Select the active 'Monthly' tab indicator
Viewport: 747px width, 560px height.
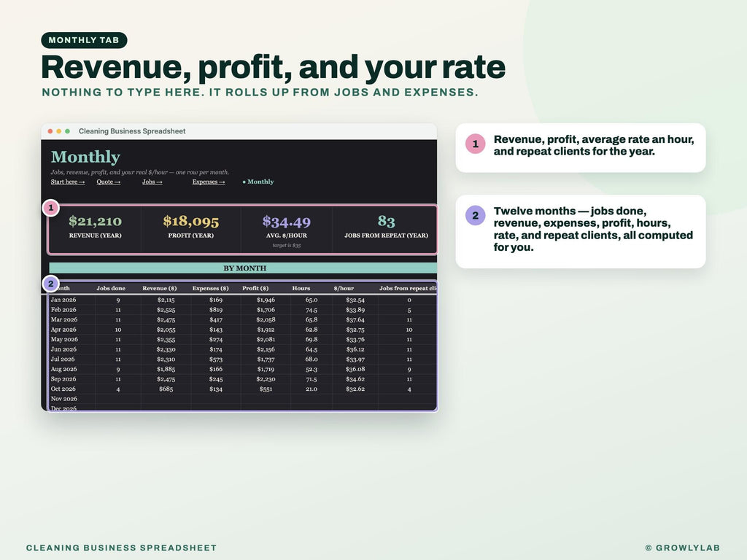(x=258, y=182)
